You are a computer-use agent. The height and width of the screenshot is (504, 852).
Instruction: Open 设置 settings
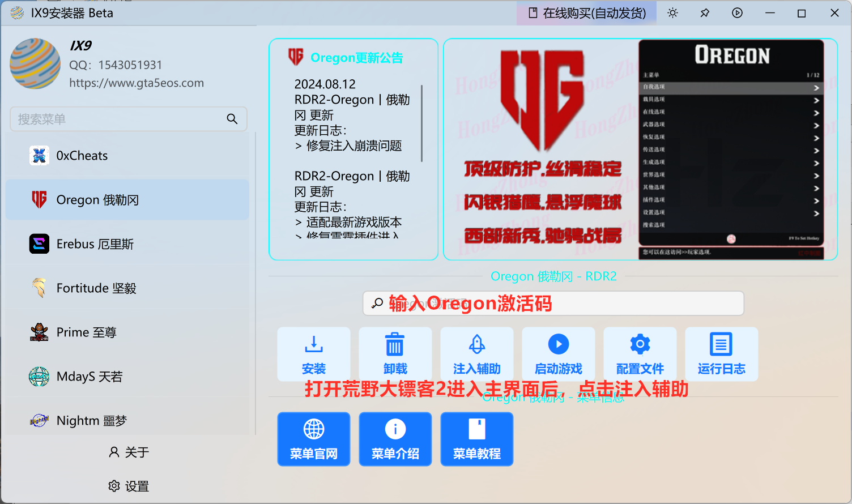(x=129, y=486)
